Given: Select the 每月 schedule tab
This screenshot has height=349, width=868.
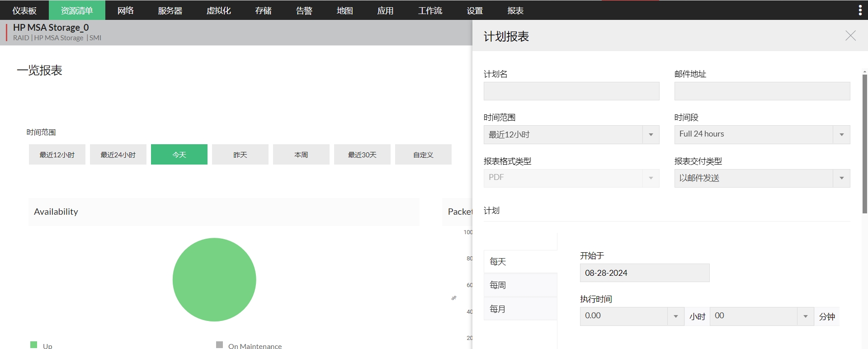Looking at the screenshot, I should coord(520,309).
